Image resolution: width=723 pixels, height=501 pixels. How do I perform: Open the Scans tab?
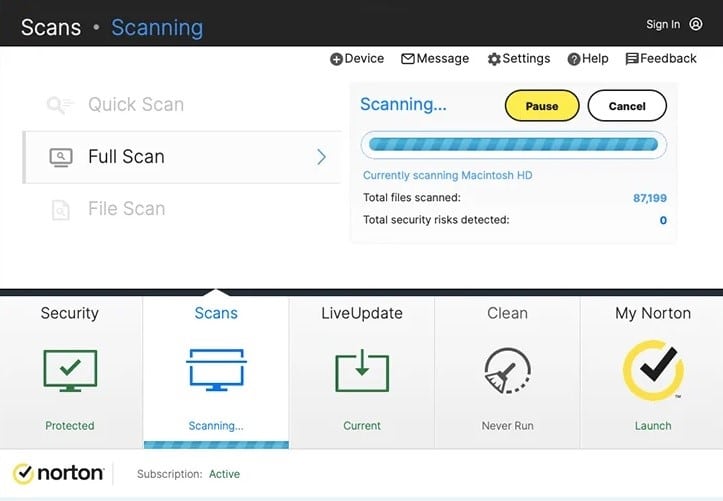tap(216, 372)
